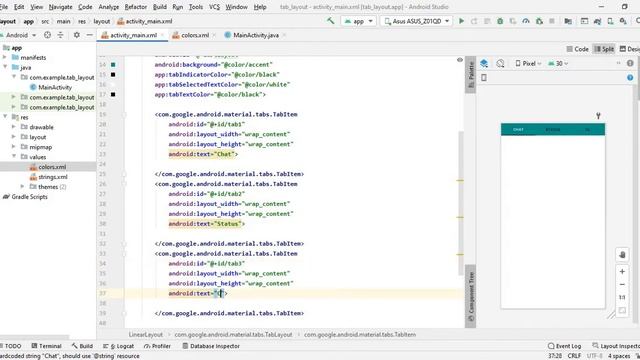The width and height of the screenshot is (640, 360).
Task: Toggle the Palette side panel
Action: click(471, 75)
